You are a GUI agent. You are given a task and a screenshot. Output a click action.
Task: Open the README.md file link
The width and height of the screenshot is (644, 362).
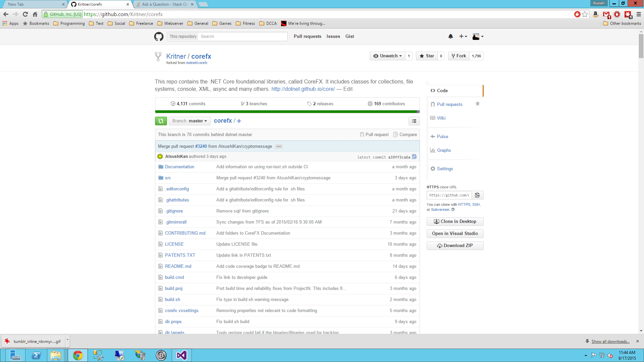(178, 266)
